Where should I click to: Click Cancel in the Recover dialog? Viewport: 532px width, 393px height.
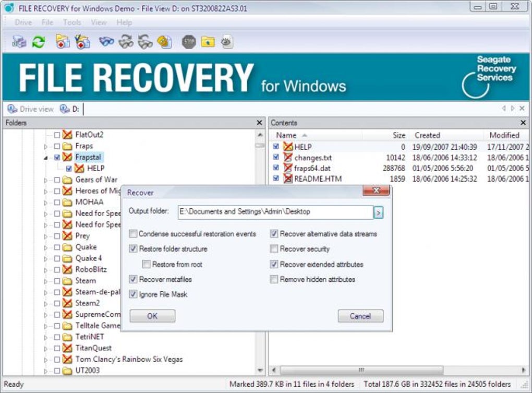point(360,316)
